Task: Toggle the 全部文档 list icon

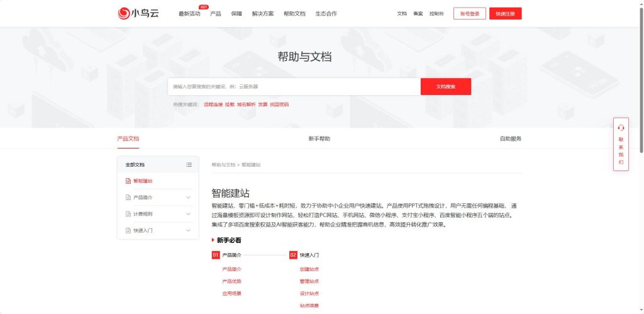Action: [189, 165]
